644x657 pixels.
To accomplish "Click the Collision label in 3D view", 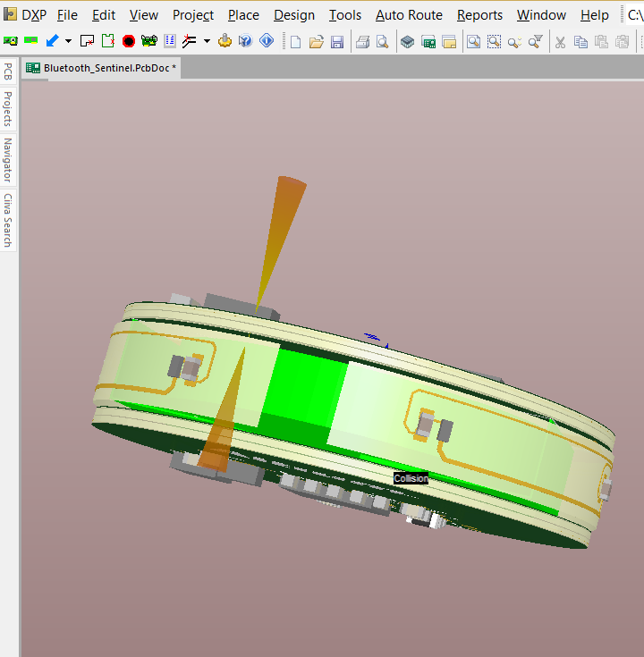I will pos(411,478).
